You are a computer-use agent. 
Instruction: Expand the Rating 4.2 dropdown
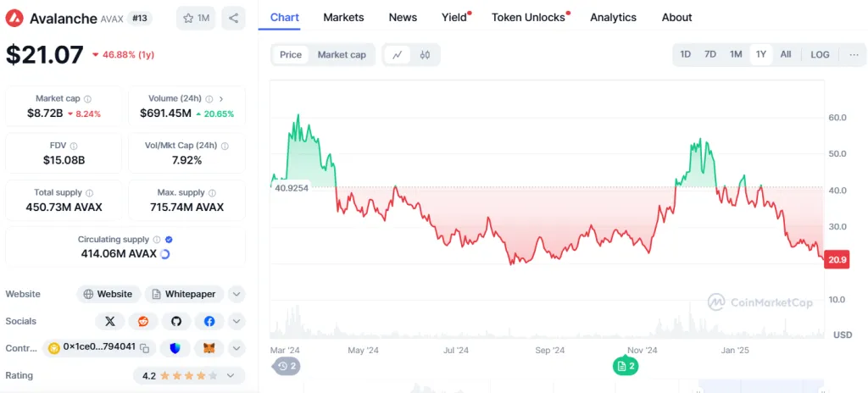[232, 375]
